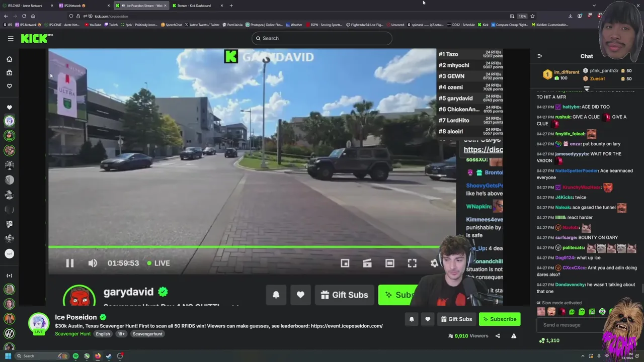This screenshot has height=362, width=644.
Task: Click the green Subscribe button
Action: point(500,319)
